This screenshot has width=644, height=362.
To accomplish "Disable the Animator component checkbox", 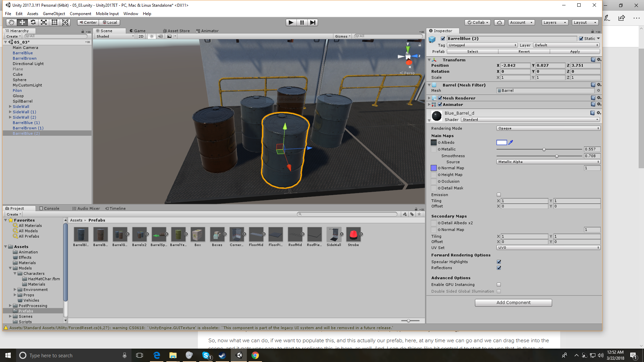I will 440,104.
